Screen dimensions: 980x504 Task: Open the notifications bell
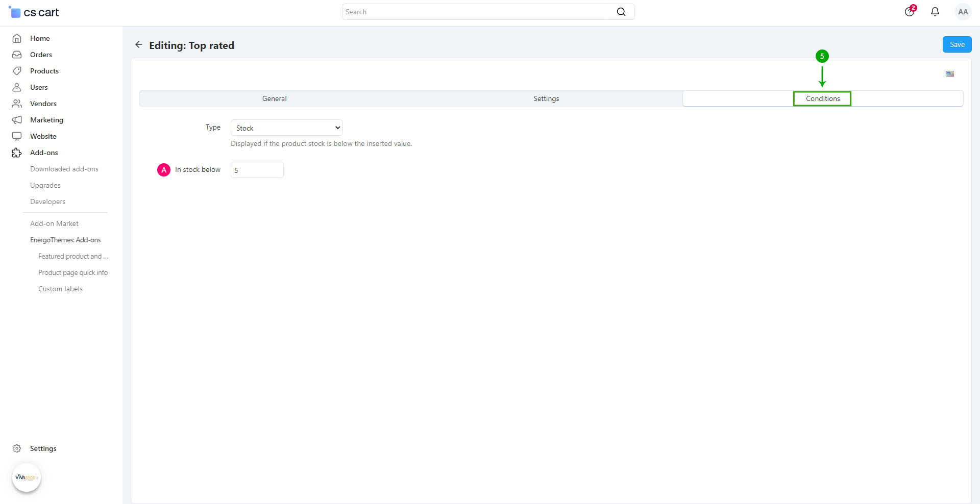coord(935,12)
